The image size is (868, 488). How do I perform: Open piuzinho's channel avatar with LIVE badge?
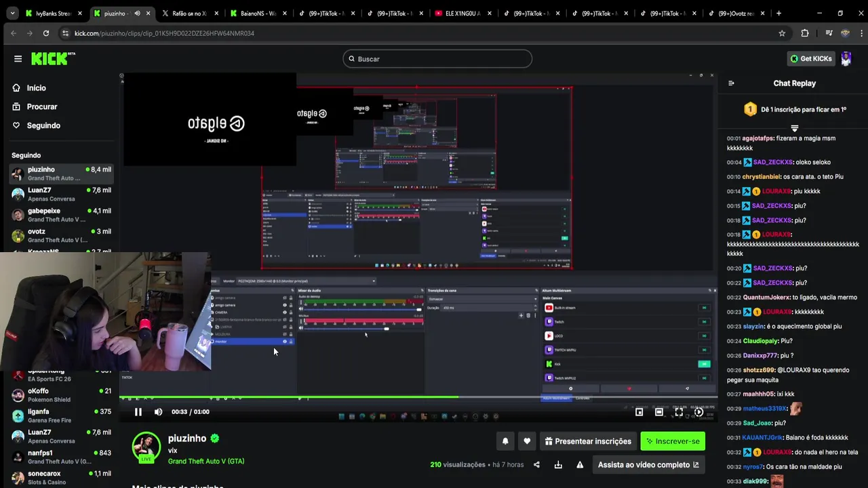(146, 447)
